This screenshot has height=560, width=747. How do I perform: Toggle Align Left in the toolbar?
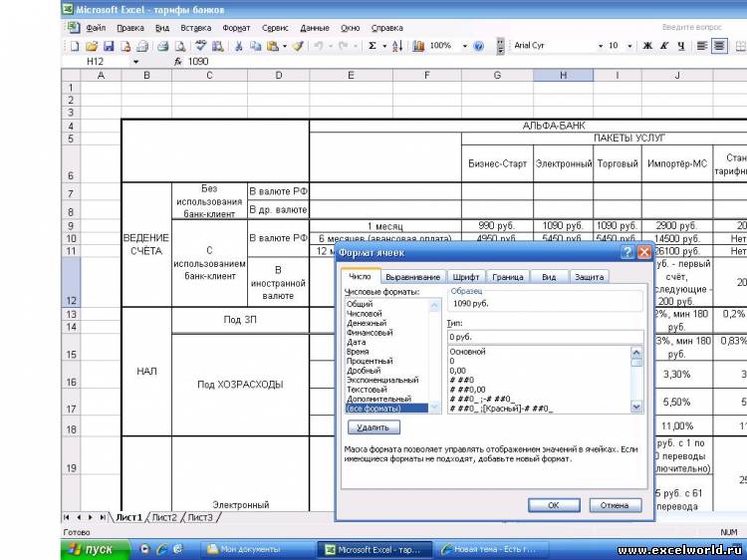(702, 46)
